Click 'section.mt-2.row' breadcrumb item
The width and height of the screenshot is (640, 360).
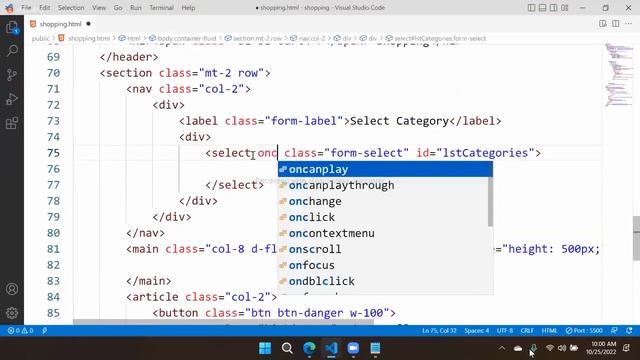click(258, 38)
